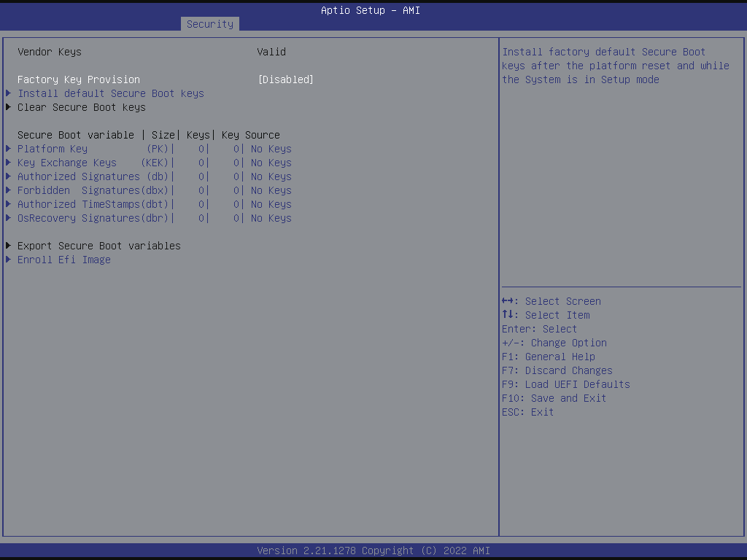Click the arrow next to Clear Secure Boot keys
This screenshot has height=560, width=747.
pyautogui.click(x=9, y=107)
